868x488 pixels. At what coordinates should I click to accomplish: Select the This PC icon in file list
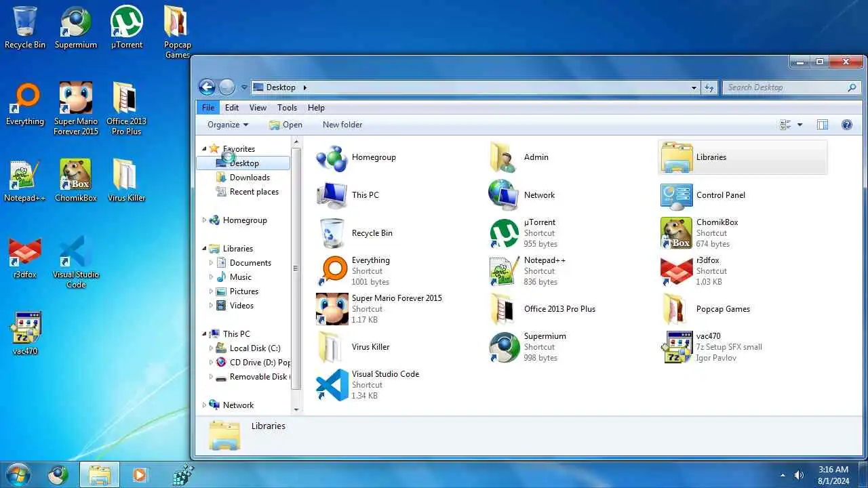332,195
